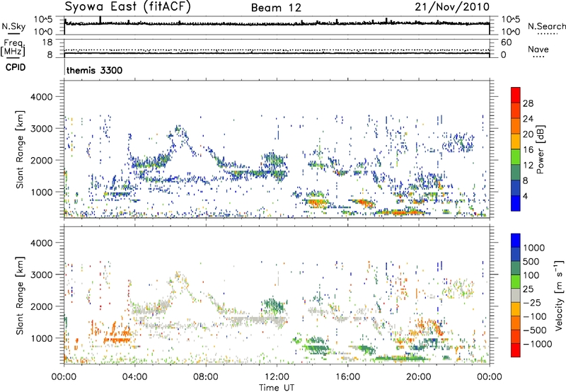Pick the yellow -100 to -25 velocity swatch

[516, 309]
